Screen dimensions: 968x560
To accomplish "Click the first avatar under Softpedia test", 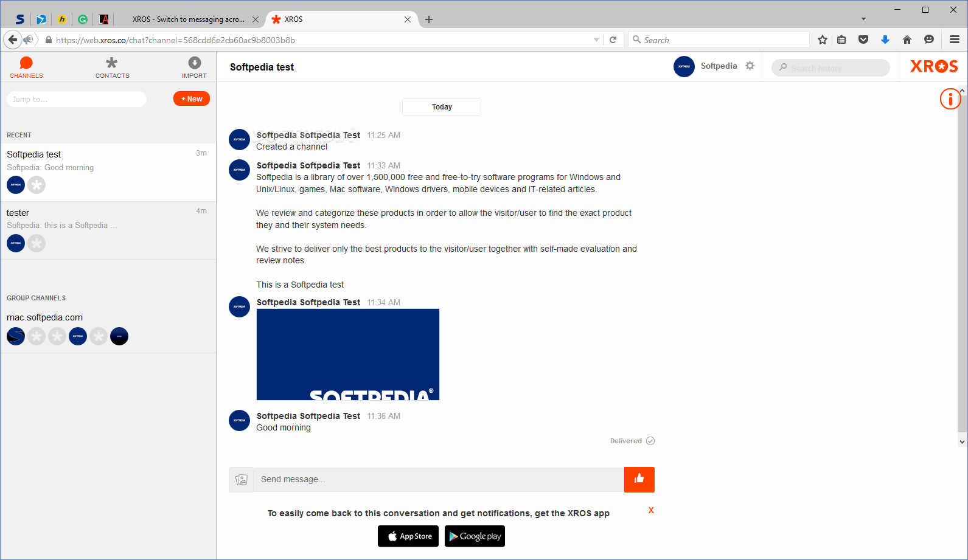I will point(16,185).
